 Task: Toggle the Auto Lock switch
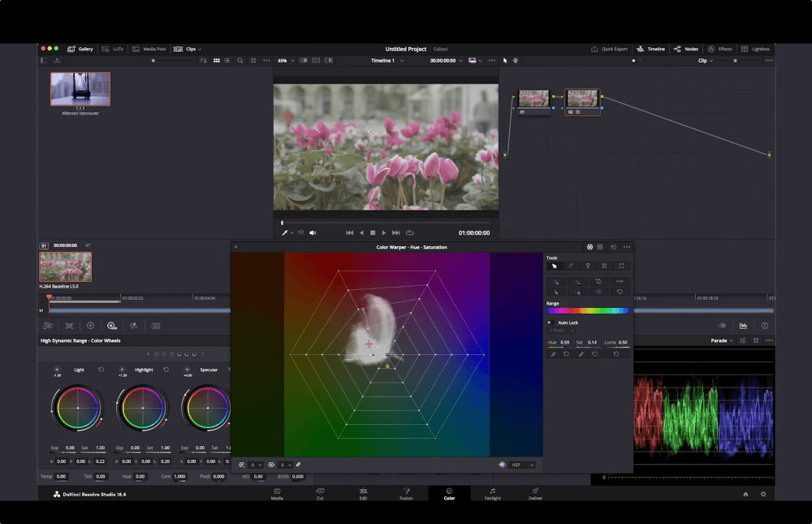pyautogui.click(x=550, y=323)
